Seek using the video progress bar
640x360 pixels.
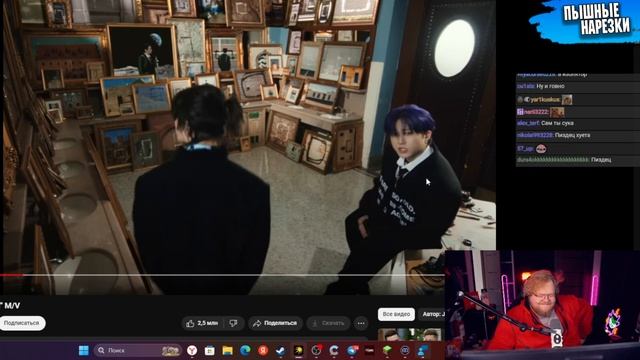click(222, 275)
